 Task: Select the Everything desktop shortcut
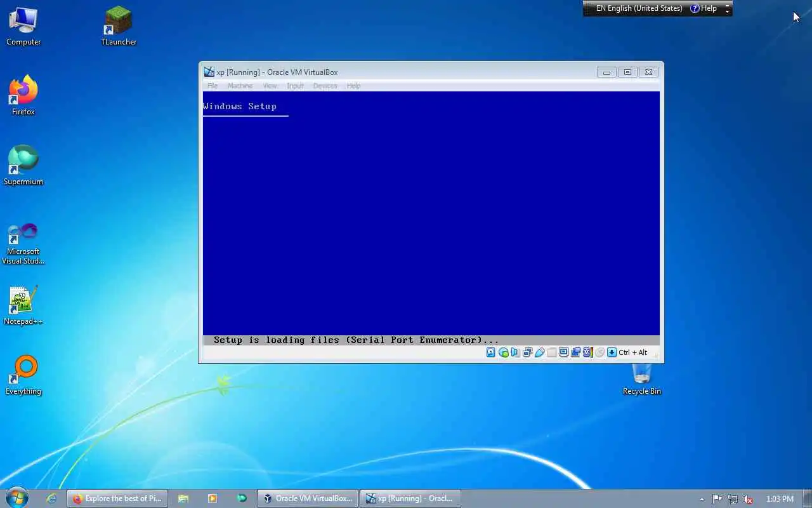pyautogui.click(x=23, y=376)
